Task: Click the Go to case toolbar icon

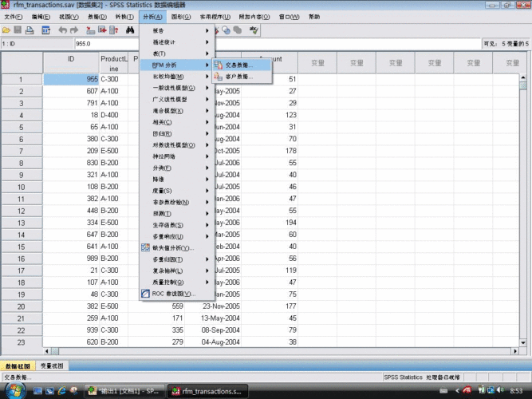Action: click(x=90, y=30)
